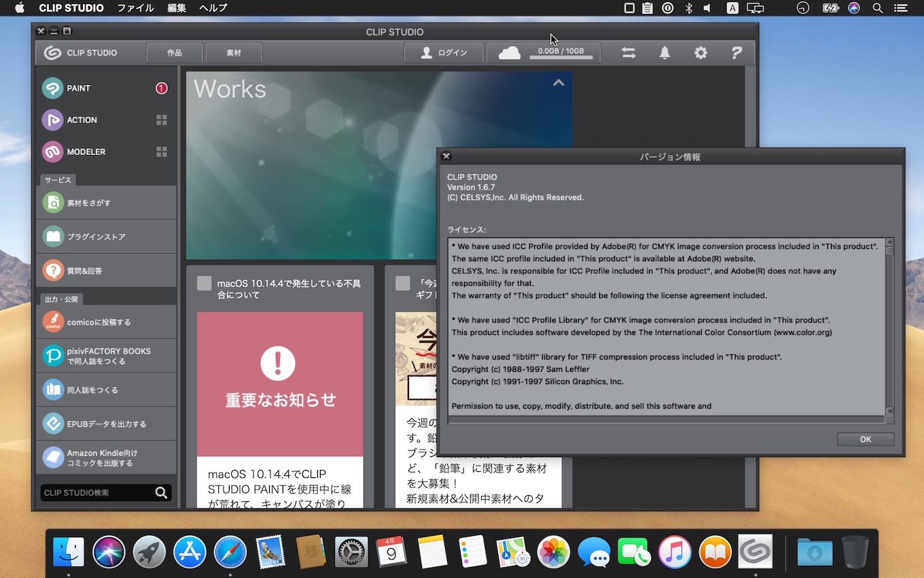Open CLIP STUDIO icon in the Dock
This screenshot has height=578, width=924.
[755, 551]
